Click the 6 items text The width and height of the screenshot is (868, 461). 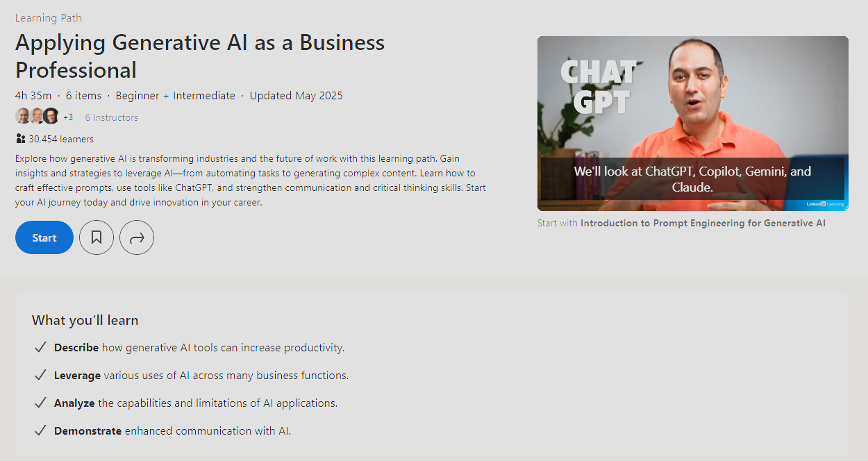[84, 96]
